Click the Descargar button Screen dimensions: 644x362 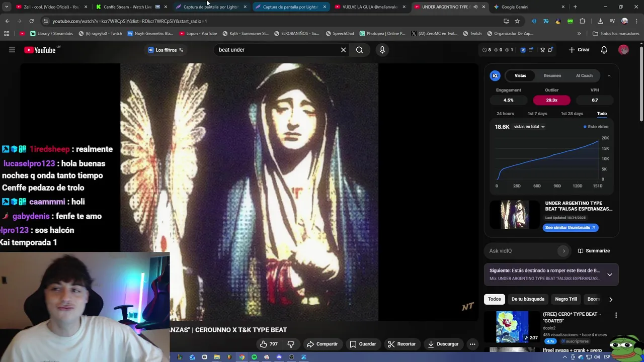tap(443, 344)
